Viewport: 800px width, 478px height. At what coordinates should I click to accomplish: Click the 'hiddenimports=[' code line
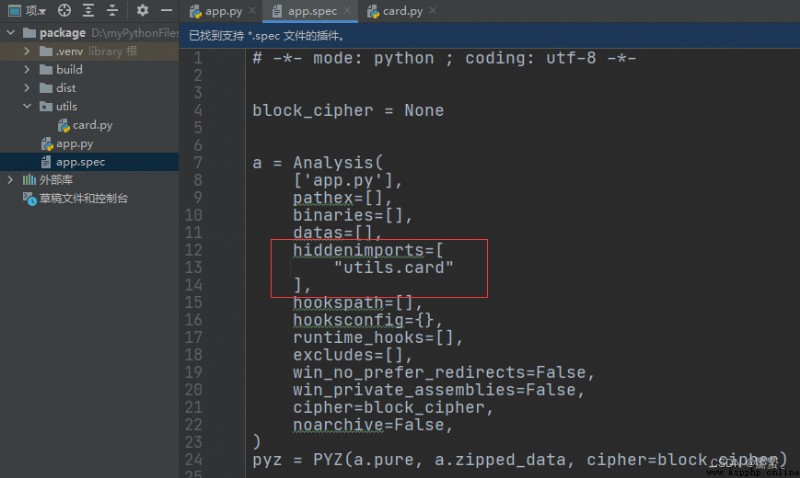368,250
